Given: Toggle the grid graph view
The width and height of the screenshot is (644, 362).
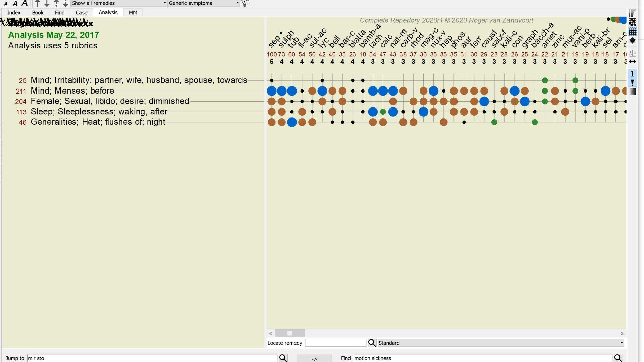Looking at the screenshot, I should pyautogui.click(x=632, y=32).
